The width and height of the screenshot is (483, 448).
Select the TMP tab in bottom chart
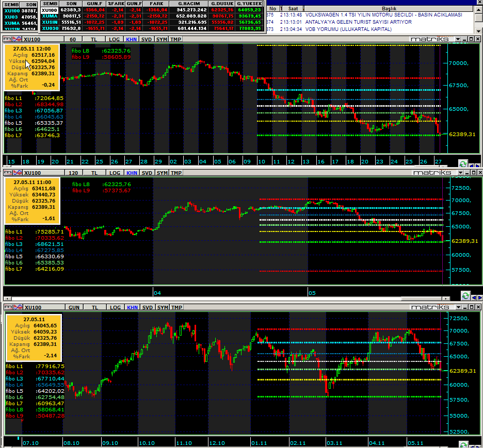tap(176, 307)
